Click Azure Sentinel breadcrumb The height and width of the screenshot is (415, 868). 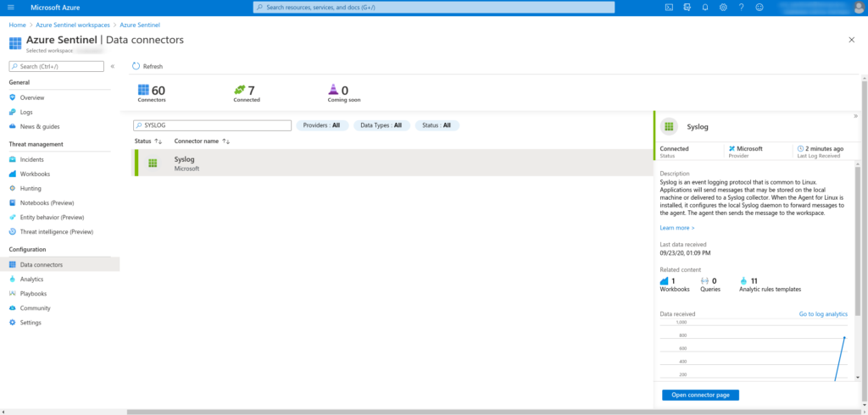[x=140, y=25]
